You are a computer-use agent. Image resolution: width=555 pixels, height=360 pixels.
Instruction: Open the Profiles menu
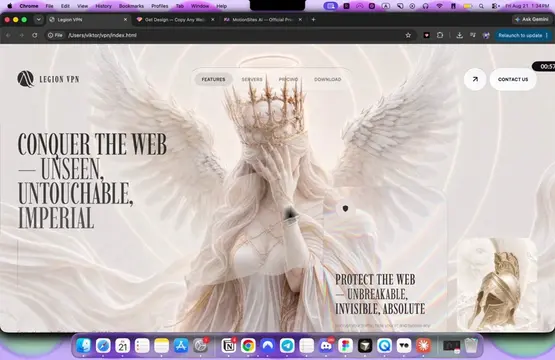coord(160,6)
